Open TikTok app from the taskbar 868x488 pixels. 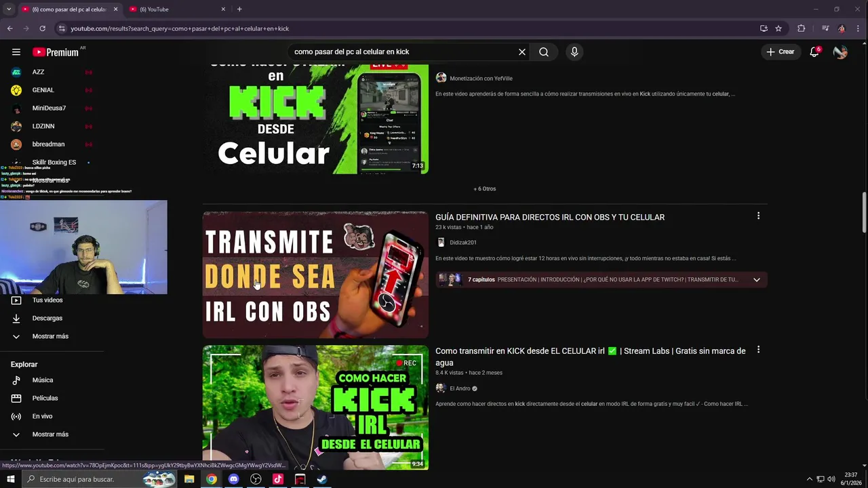(x=278, y=479)
